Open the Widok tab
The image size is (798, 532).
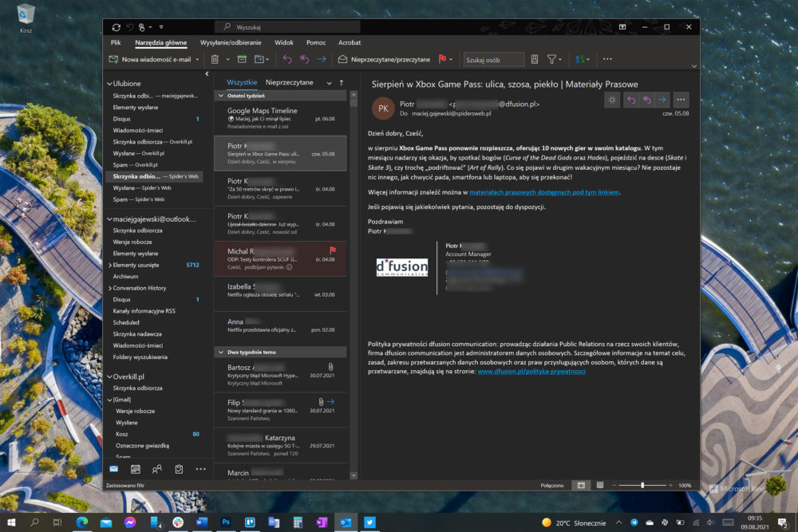pos(284,43)
